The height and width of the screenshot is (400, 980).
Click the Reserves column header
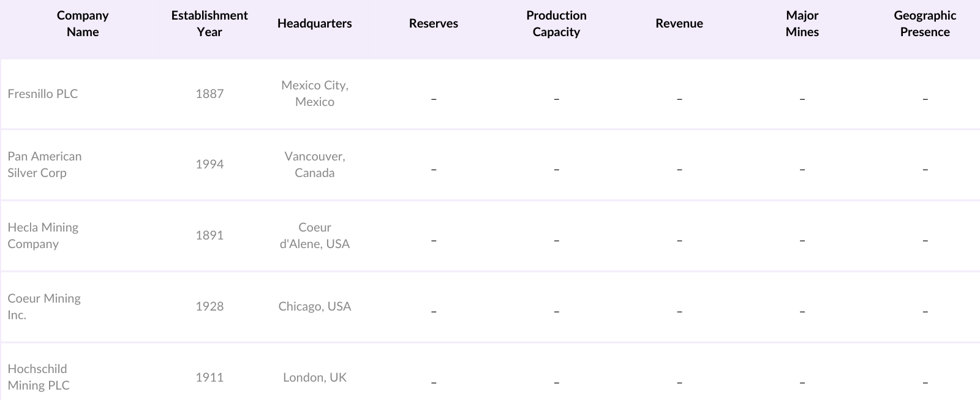[x=434, y=23]
